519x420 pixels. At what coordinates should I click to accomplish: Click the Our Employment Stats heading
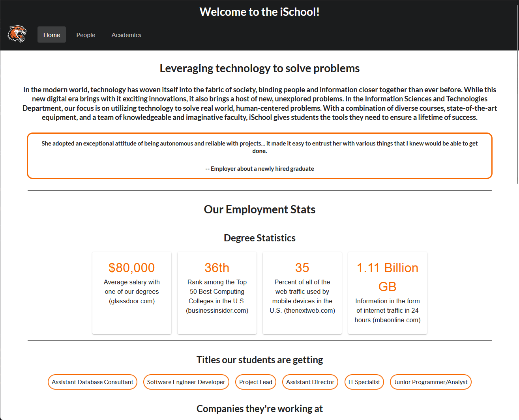tap(259, 209)
